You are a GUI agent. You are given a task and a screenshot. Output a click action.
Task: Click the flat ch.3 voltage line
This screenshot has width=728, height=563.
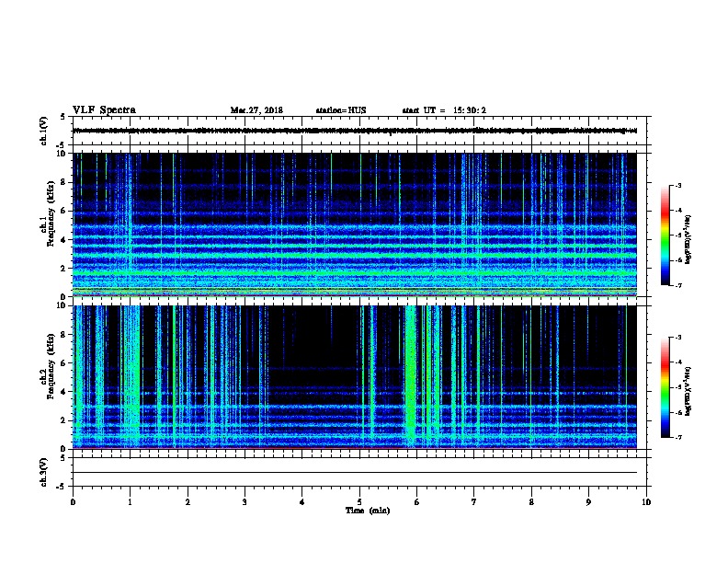click(355, 473)
